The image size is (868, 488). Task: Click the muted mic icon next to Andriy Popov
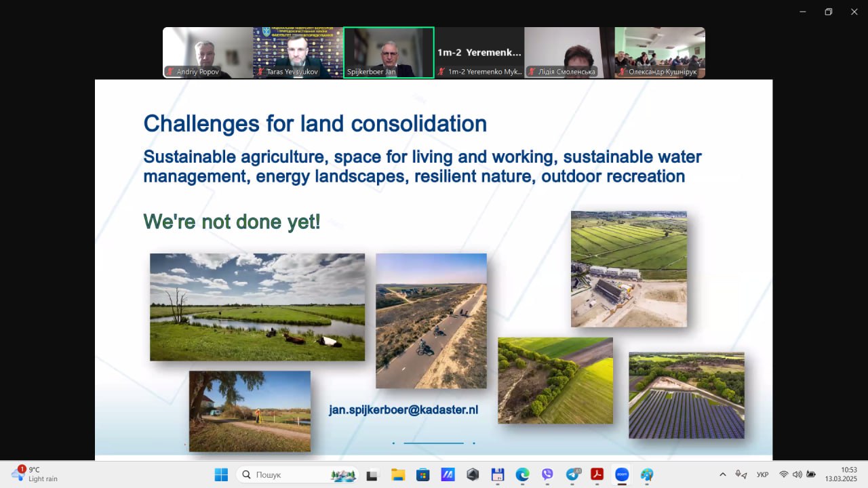point(170,71)
